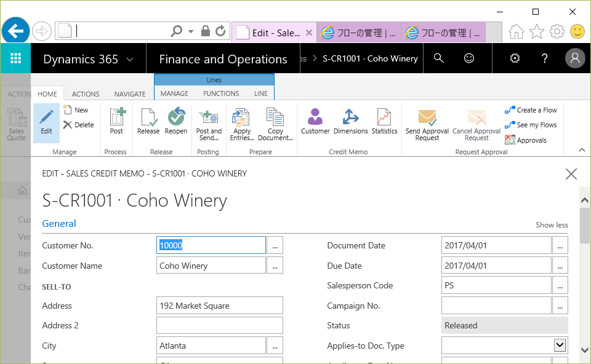Click the search magnifier in the header

439,58
